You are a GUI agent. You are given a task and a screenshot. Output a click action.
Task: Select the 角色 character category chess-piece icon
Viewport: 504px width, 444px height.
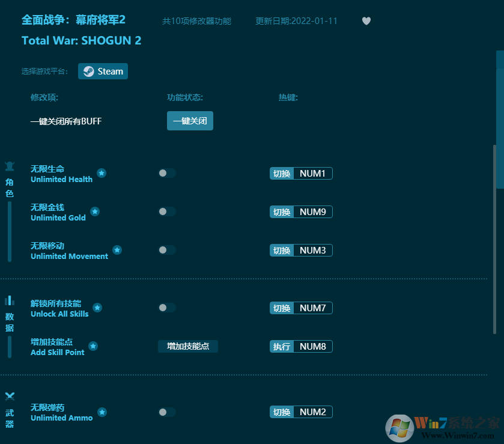[x=10, y=166]
